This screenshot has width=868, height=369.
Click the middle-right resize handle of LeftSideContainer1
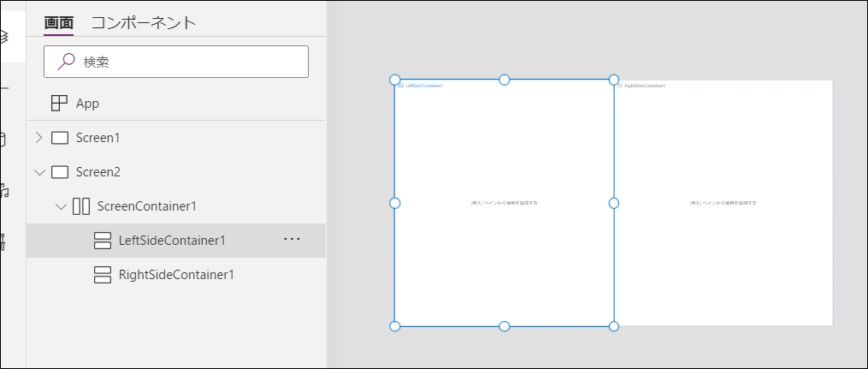click(x=614, y=204)
